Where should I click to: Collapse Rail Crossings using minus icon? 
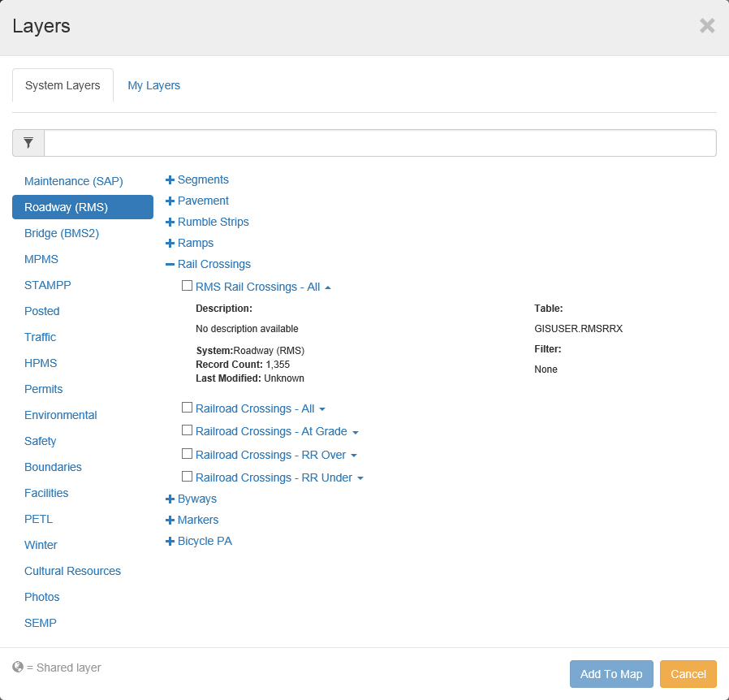point(170,265)
